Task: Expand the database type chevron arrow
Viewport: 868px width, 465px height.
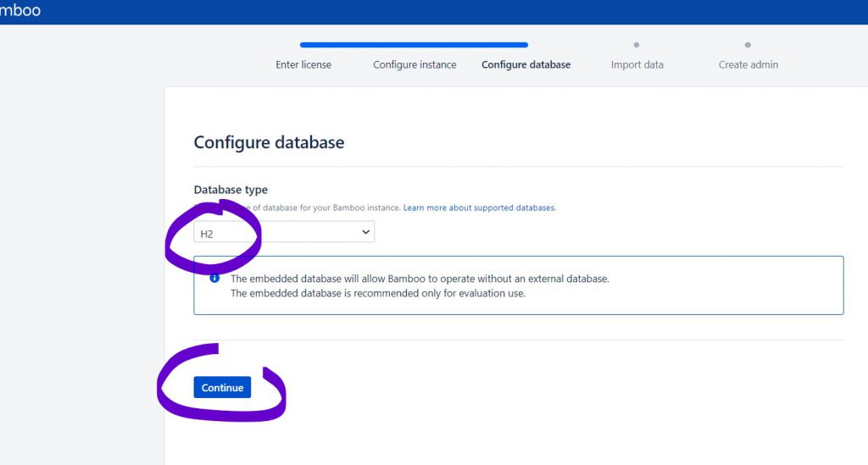Action: pos(365,232)
